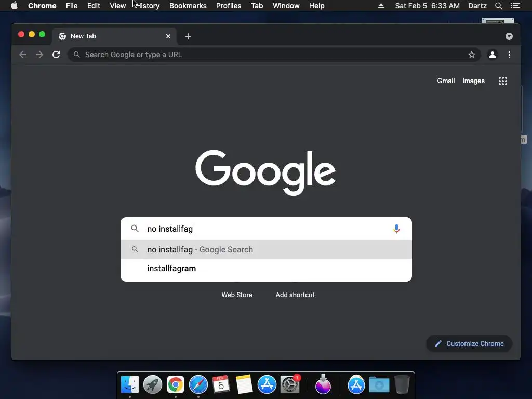Open the Gmail link
532x399 pixels.
pos(446,81)
